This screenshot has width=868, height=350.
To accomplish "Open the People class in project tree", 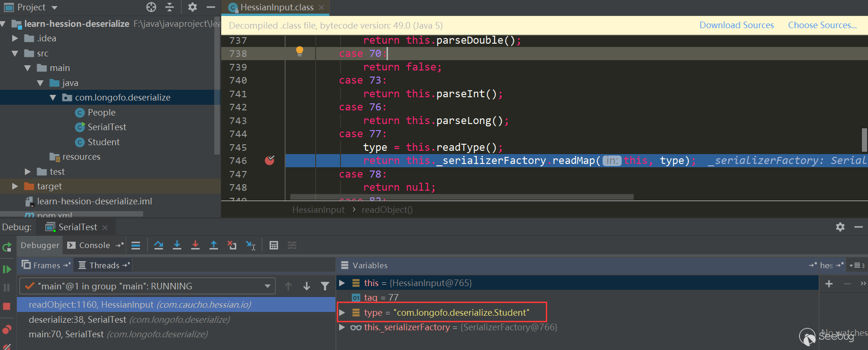I will click(101, 112).
